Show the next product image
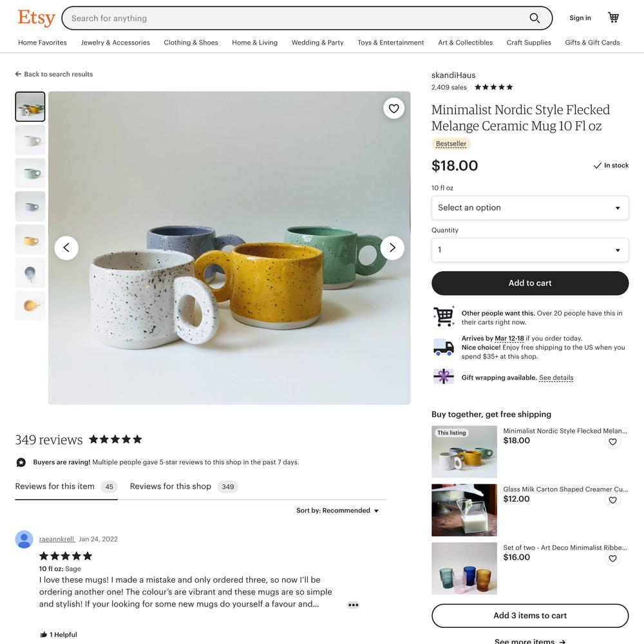 point(392,248)
